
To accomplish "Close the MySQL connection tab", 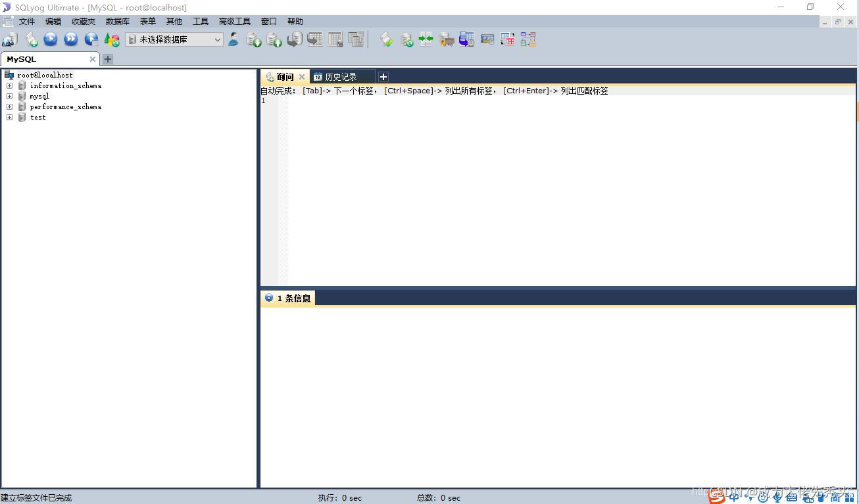I will (x=93, y=59).
